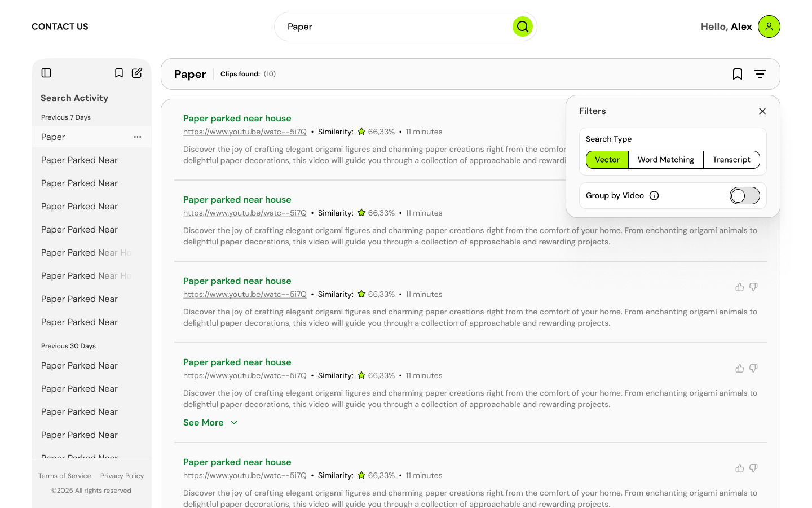Screen dimensions: 812x508
Task: Click the green search magnifier button
Action: pos(522,27)
